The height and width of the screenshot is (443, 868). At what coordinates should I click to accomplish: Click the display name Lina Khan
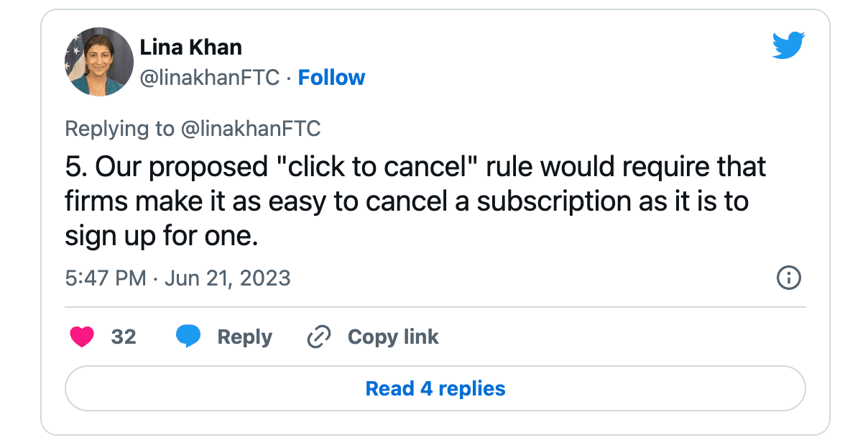click(x=190, y=47)
